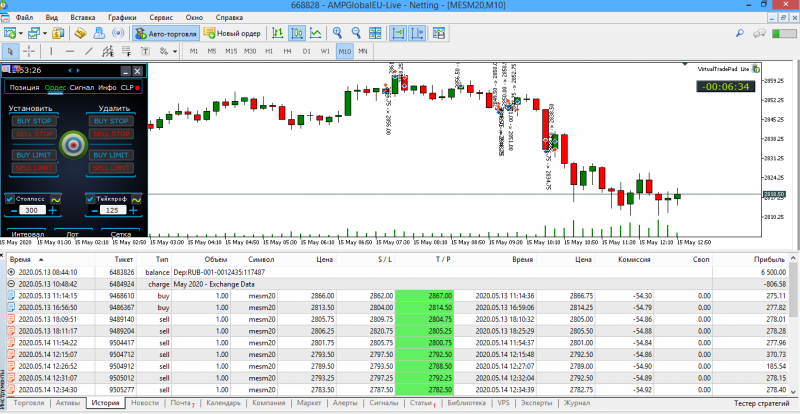Viewport: 800px width, 414px height.
Task: Click the cloud VPS toolbar icon
Action: coord(99,33)
